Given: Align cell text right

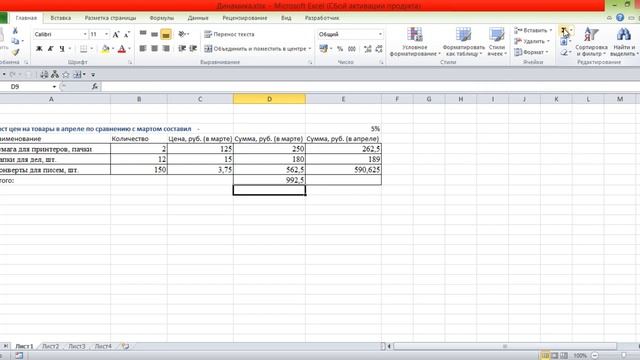Looking at the screenshot, I should pyautogui.click(x=166, y=49).
